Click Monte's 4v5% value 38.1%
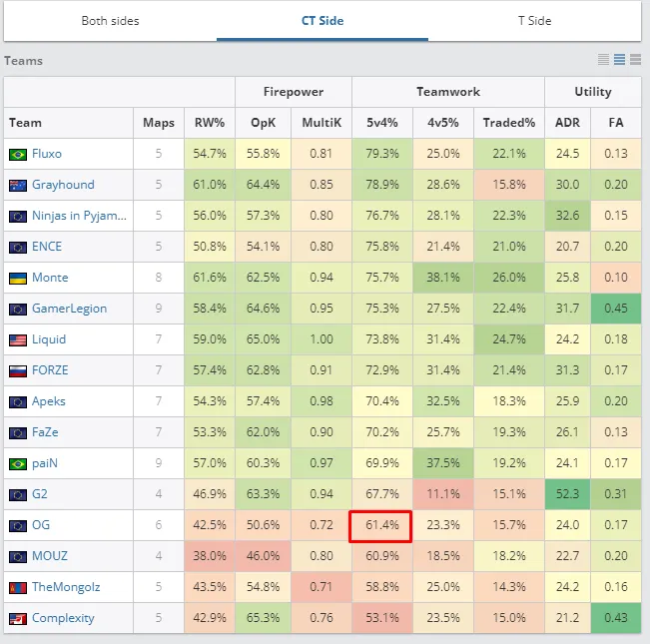The image size is (650, 644). click(443, 278)
